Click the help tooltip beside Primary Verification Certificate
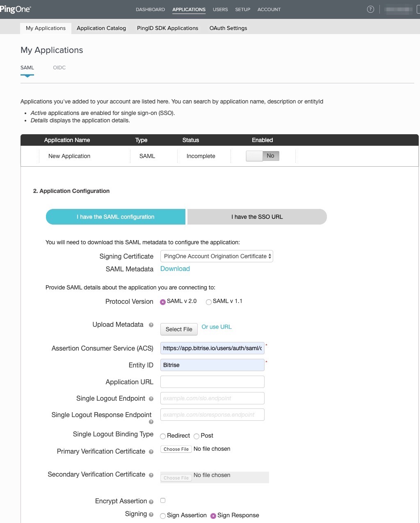 [x=151, y=452]
